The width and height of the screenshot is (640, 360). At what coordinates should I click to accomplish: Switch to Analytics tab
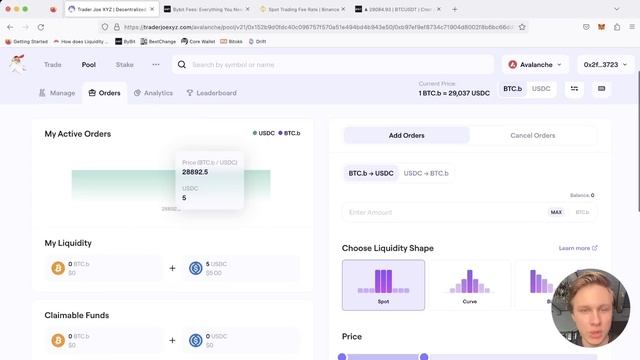(x=153, y=93)
